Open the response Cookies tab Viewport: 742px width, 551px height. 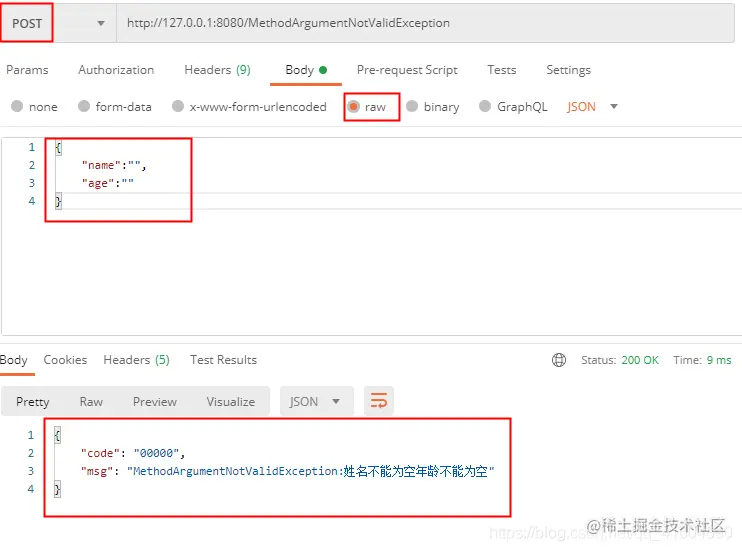[x=65, y=360]
